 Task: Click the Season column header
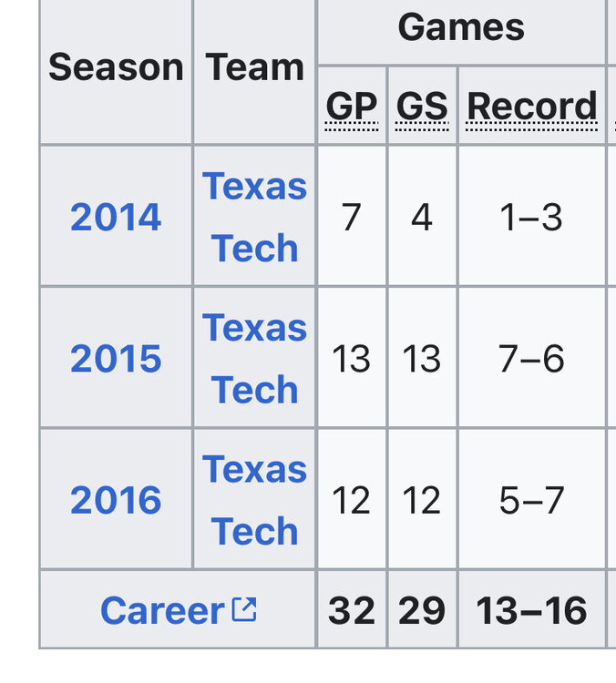pyautogui.click(x=116, y=67)
